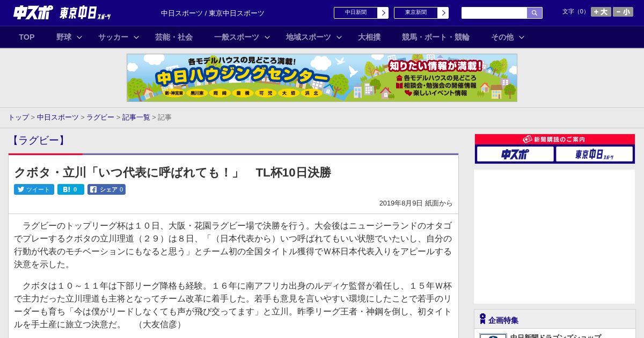The image size is (644, 338).
Task: Go to TOP in navigation bar
Action: pos(27,37)
